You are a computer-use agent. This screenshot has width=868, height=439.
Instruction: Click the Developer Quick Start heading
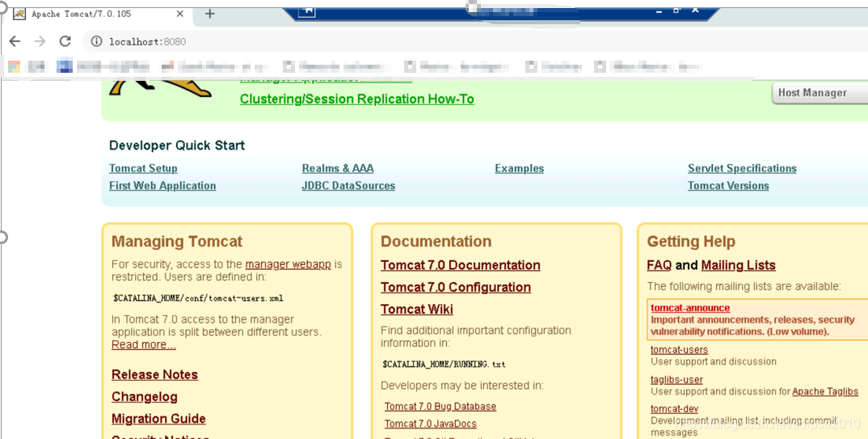coord(176,146)
